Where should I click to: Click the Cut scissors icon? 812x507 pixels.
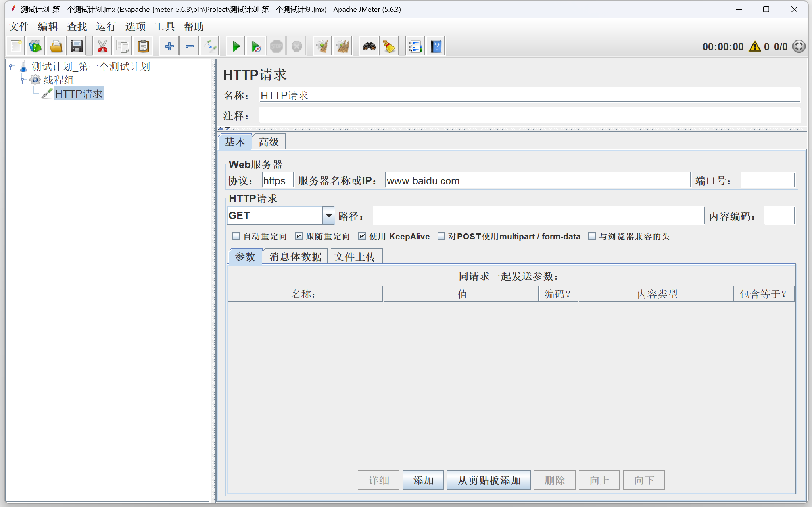click(102, 46)
